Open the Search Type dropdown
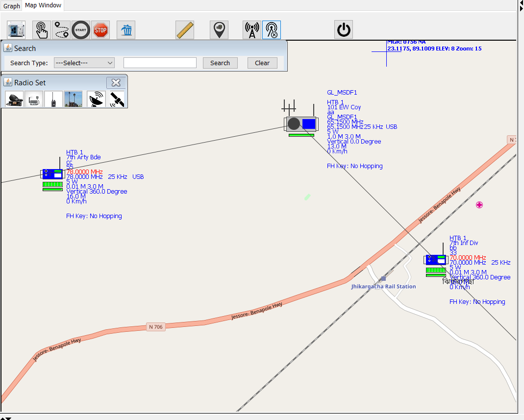 point(84,63)
